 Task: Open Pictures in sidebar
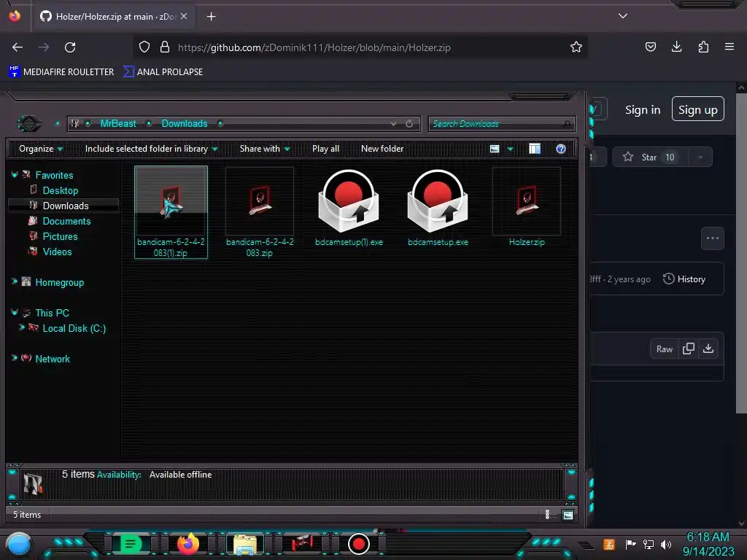60,237
